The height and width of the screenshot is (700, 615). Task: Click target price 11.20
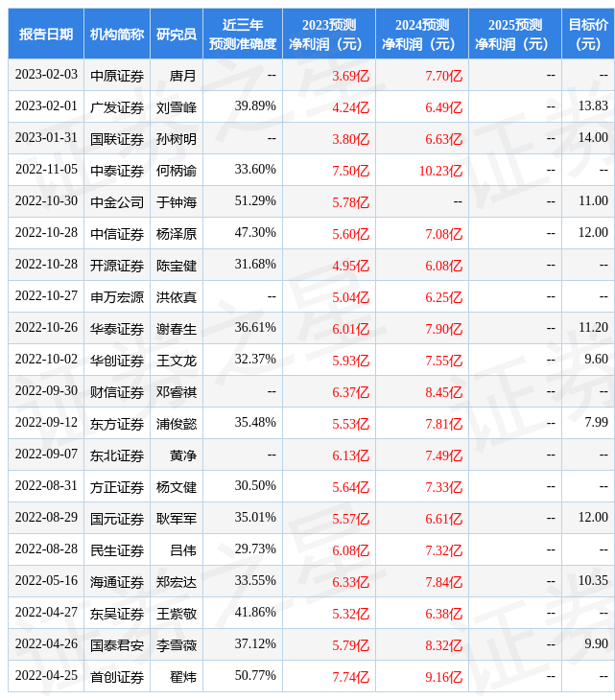tap(593, 328)
